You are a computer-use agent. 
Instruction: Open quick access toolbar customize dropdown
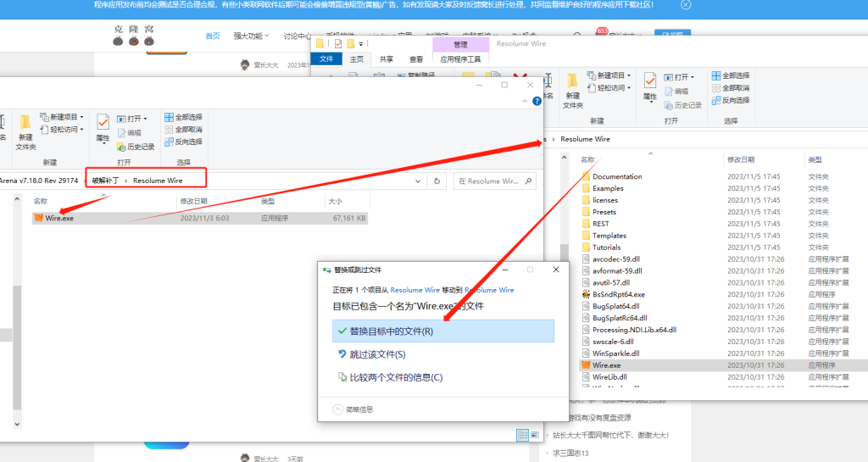click(x=361, y=44)
